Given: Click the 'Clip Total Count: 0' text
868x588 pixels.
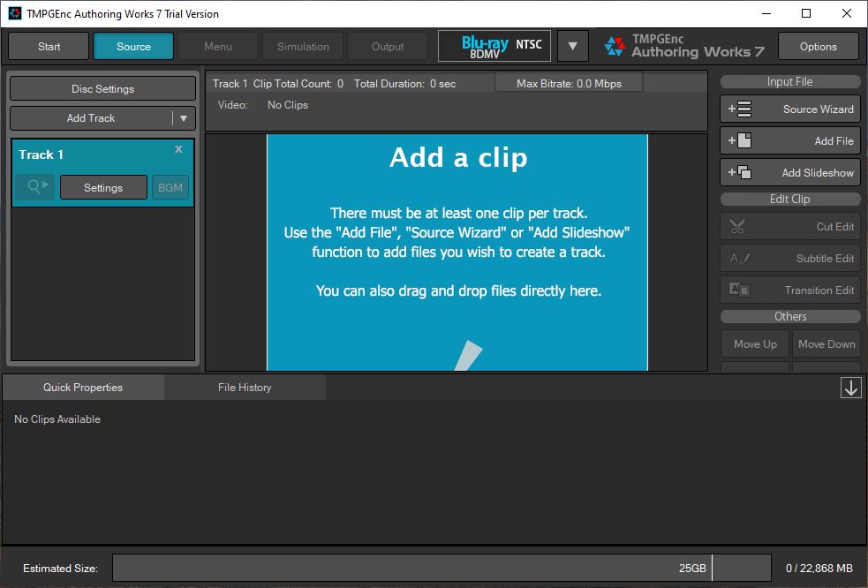Looking at the screenshot, I should click(x=298, y=84).
